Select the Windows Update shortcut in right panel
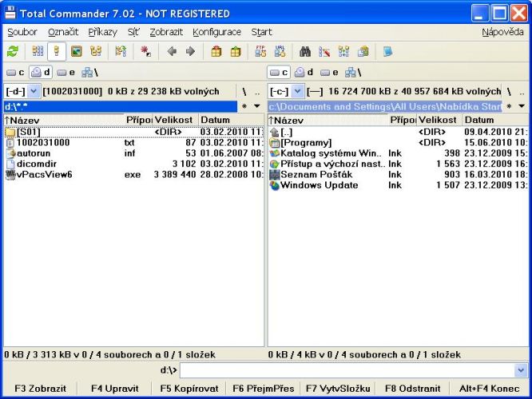532x399 pixels. (x=398, y=185)
